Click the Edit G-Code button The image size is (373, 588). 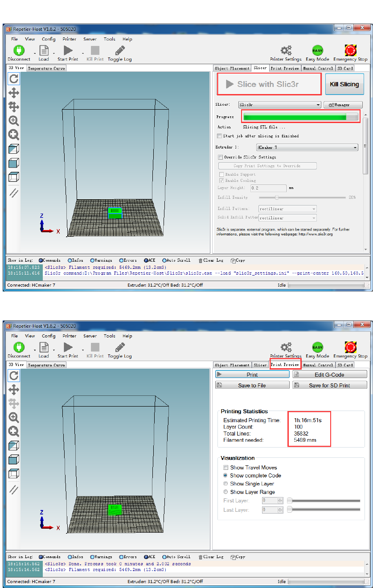point(330,374)
